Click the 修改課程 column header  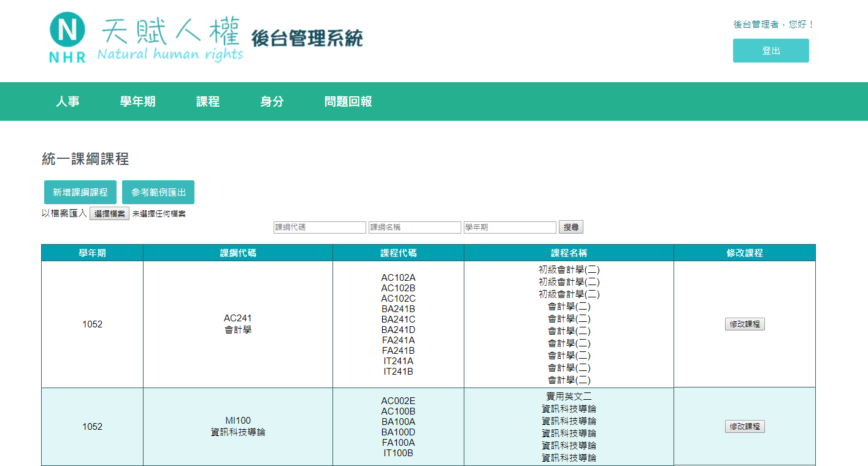[745, 253]
